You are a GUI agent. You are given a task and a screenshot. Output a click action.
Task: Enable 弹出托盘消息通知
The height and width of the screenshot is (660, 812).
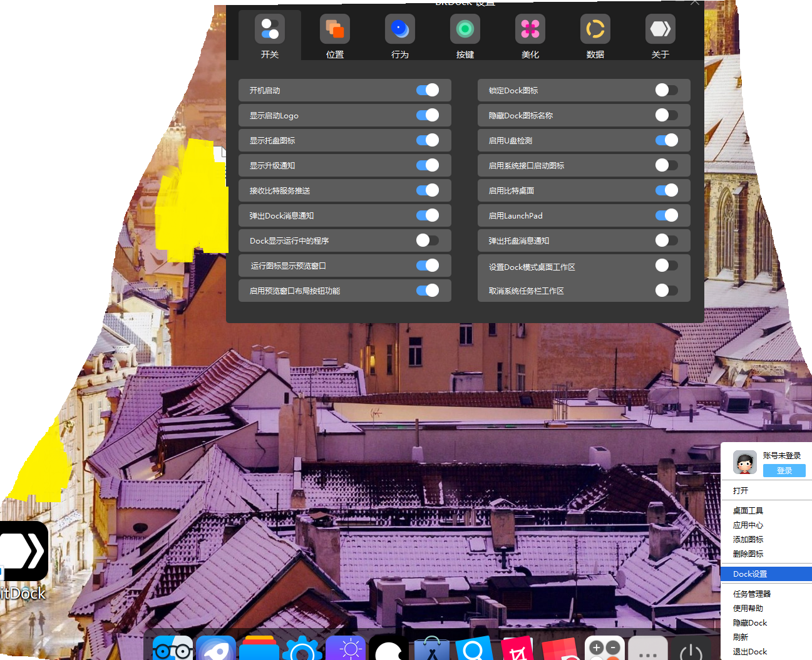pyautogui.click(x=667, y=240)
